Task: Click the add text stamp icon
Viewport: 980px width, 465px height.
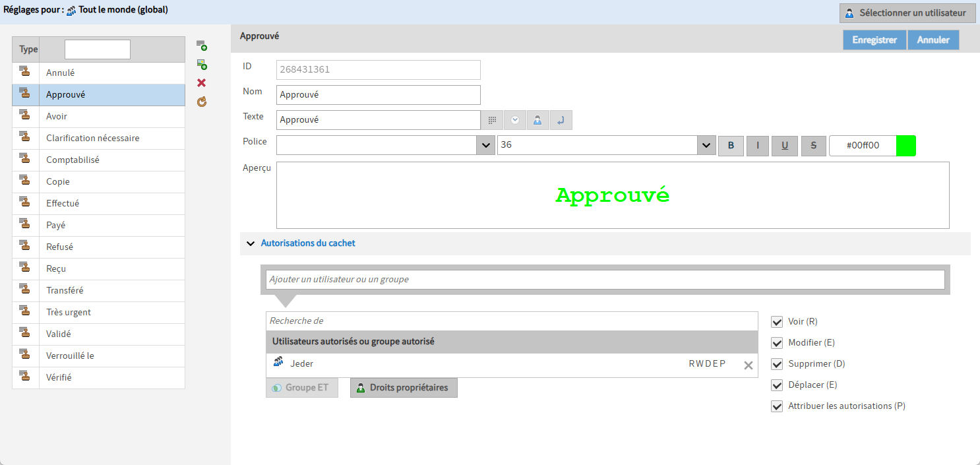Action: (x=202, y=46)
